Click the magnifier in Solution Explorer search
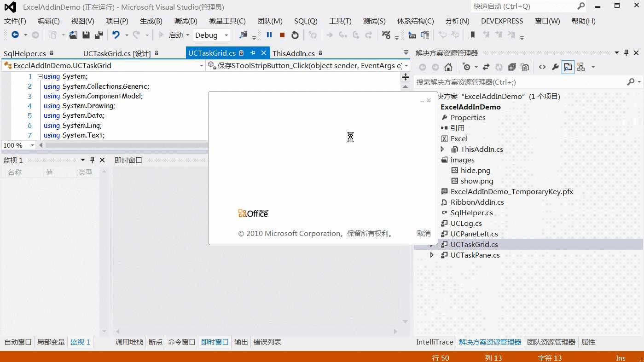This screenshot has width=644, height=362. tap(630, 82)
